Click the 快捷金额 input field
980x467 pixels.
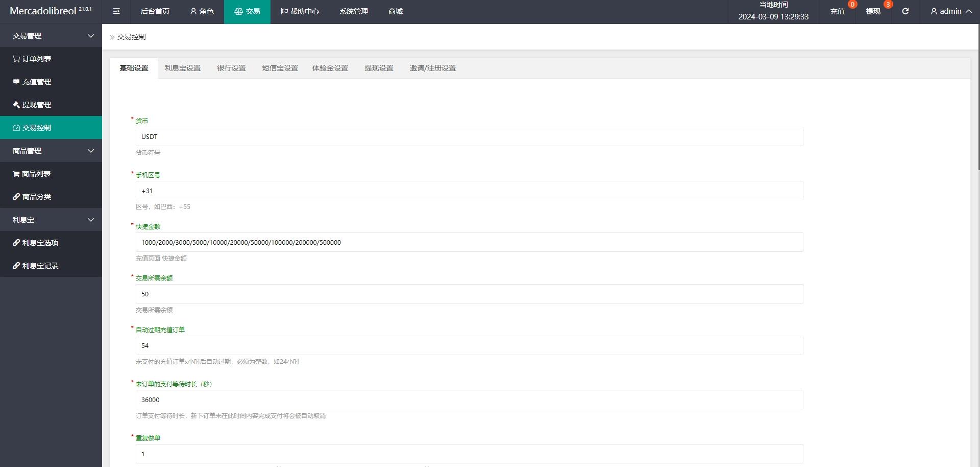pos(469,242)
